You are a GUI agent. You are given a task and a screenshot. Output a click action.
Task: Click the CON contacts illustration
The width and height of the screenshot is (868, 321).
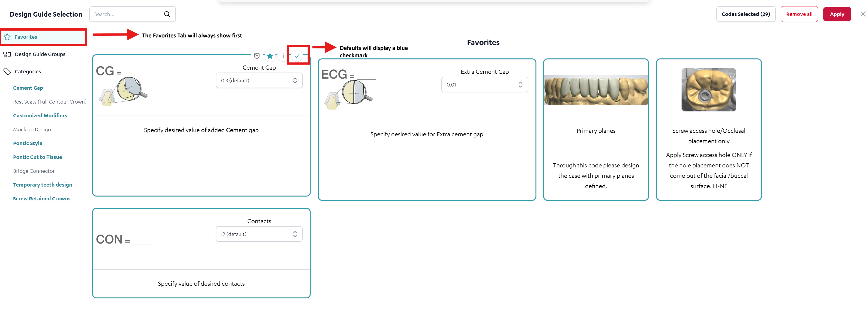tap(123, 239)
